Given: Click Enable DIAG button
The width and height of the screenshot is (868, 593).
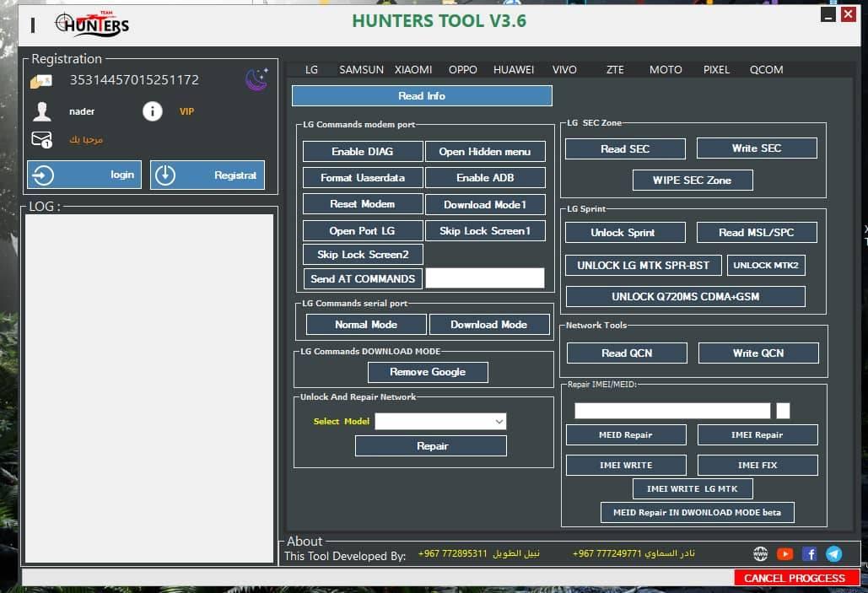Looking at the screenshot, I should [363, 151].
